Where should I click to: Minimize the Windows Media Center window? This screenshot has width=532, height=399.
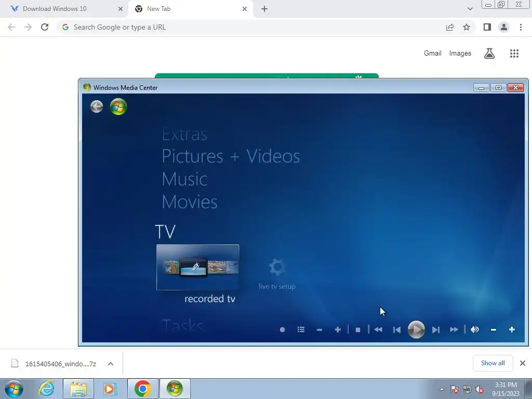click(x=481, y=87)
